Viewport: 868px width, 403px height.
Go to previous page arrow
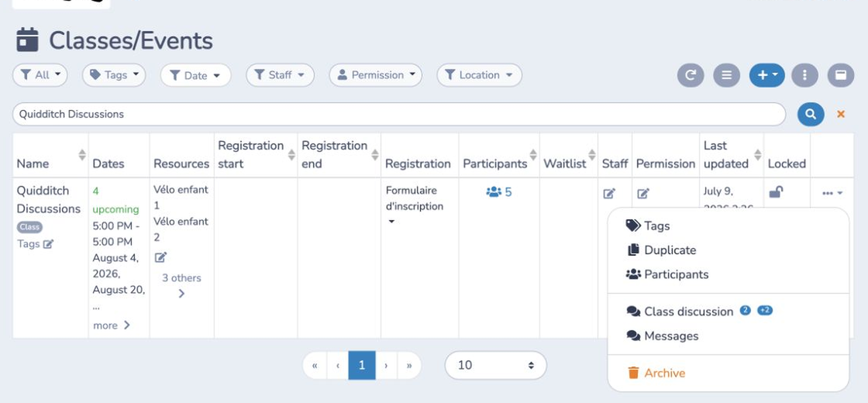tap(338, 365)
